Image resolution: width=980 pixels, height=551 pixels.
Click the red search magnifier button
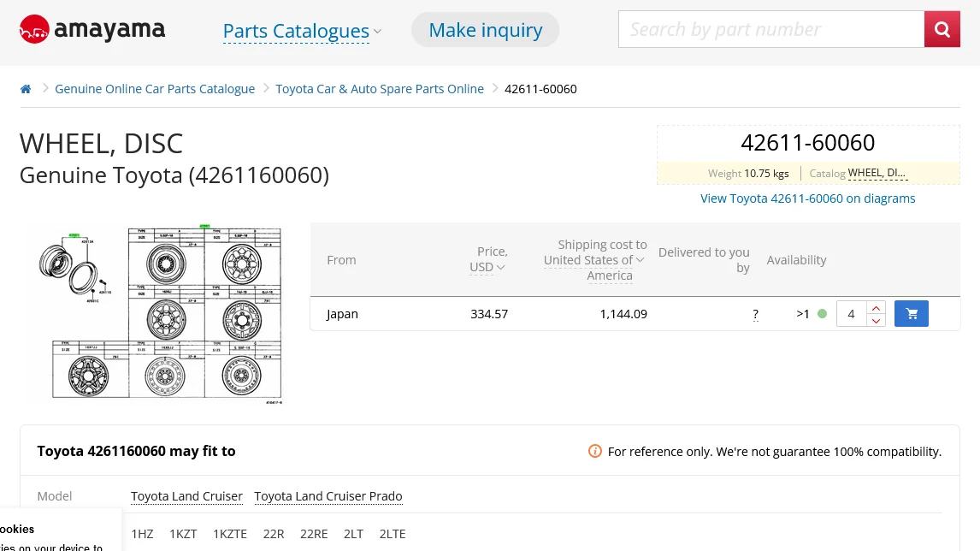click(x=942, y=30)
